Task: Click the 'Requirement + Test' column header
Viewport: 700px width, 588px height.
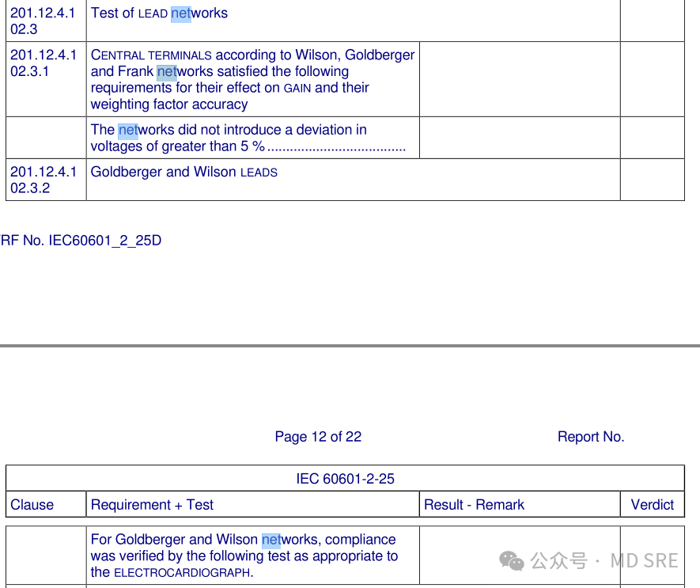Action: point(152,505)
